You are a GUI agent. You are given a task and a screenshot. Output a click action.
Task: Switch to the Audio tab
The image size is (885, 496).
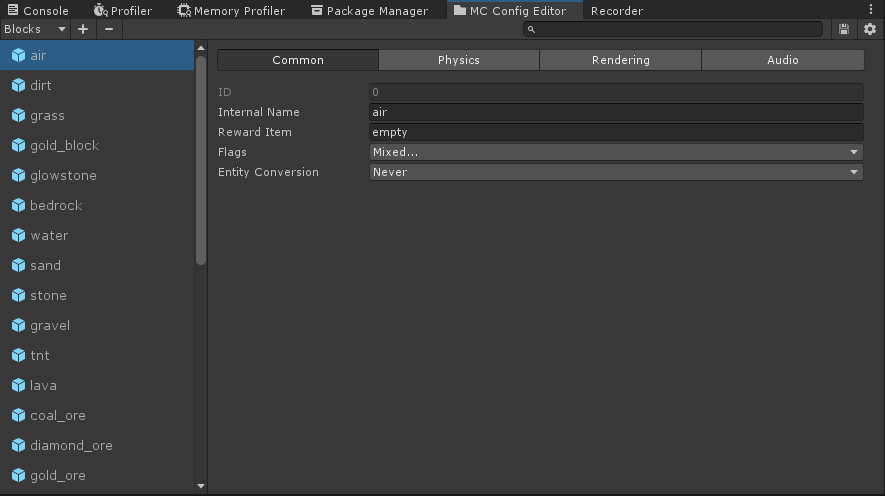pos(782,60)
